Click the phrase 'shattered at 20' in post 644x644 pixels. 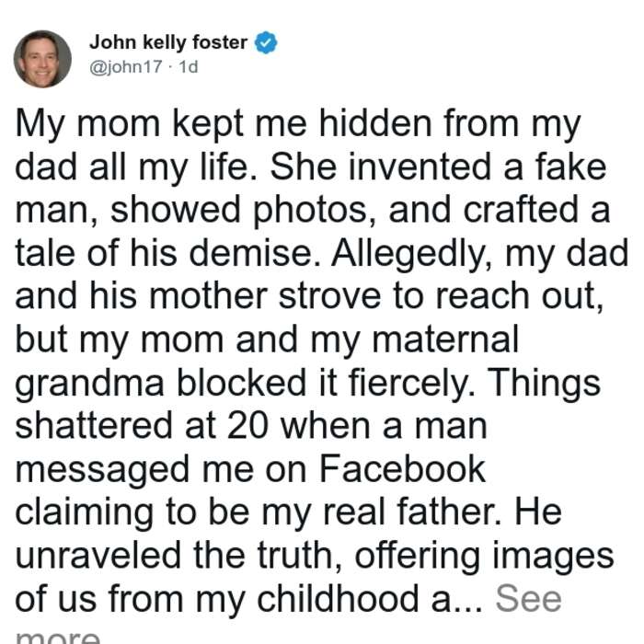pyautogui.click(x=142, y=425)
